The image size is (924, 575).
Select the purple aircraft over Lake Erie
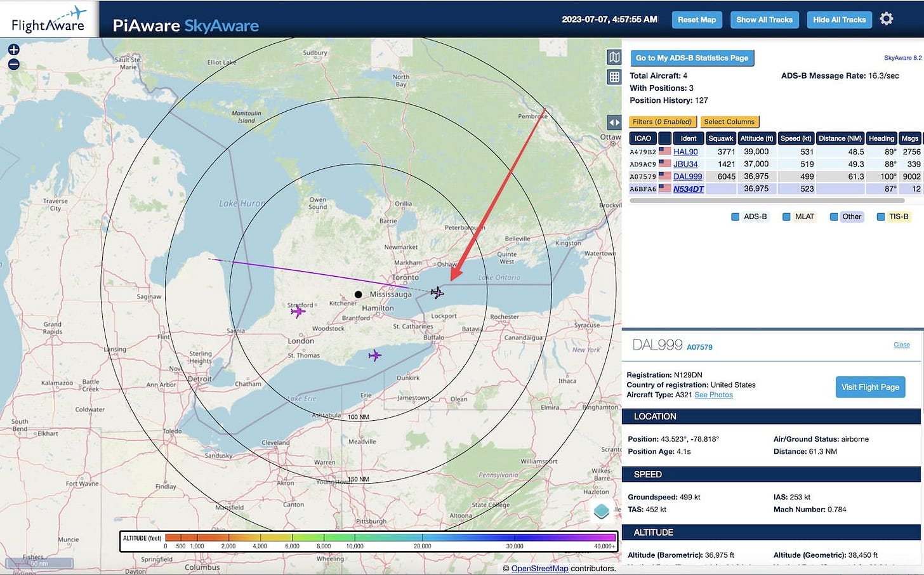click(374, 355)
